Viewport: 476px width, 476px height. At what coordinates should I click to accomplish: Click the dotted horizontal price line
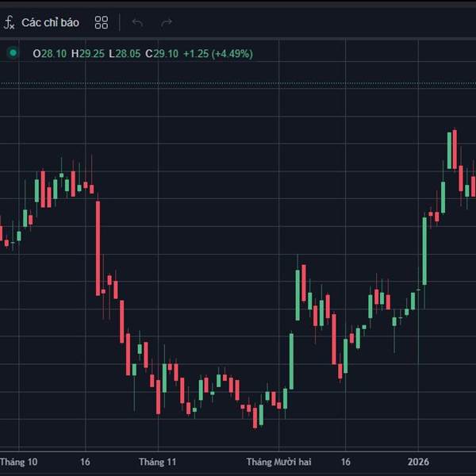pyautogui.click(x=238, y=83)
